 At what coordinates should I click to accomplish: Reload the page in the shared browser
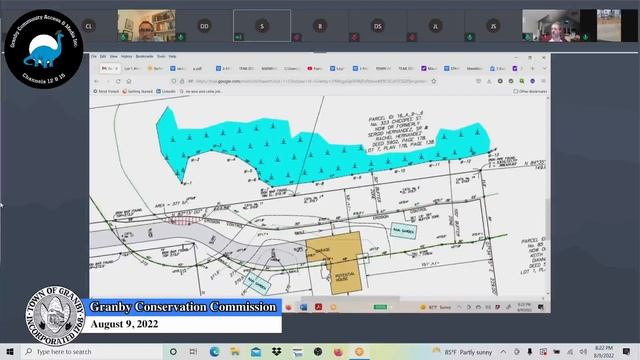click(118, 81)
